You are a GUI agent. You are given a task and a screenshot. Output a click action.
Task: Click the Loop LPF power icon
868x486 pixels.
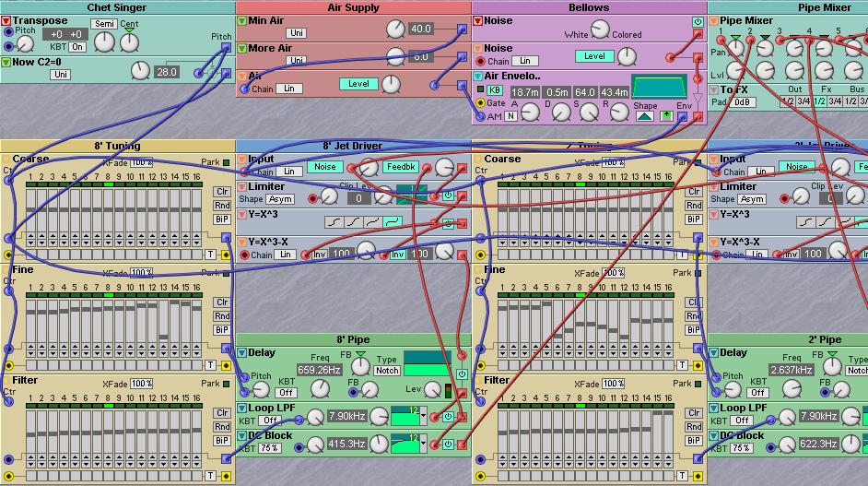tap(448, 416)
